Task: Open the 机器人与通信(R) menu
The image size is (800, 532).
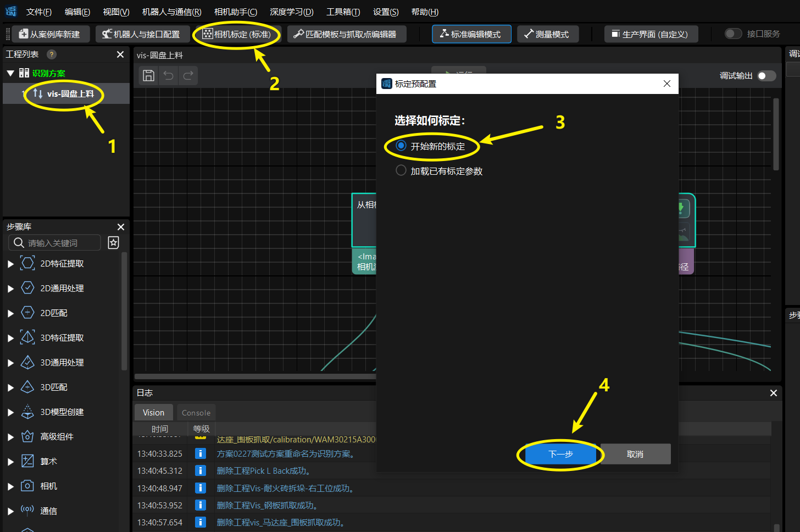Action: [x=171, y=12]
